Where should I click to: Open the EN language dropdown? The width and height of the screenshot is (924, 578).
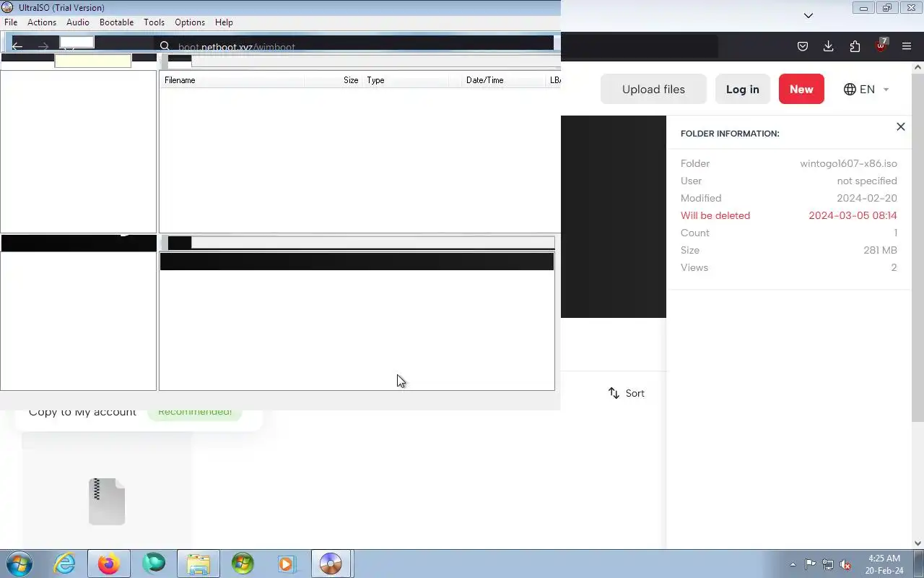pos(866,89)
